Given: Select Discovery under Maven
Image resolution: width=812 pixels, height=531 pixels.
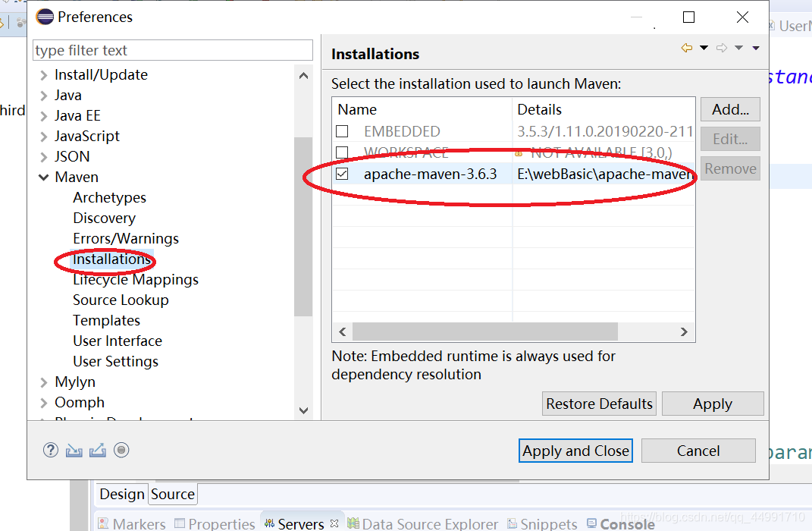Looking at the screenshot, I should [x=104, y=218].
